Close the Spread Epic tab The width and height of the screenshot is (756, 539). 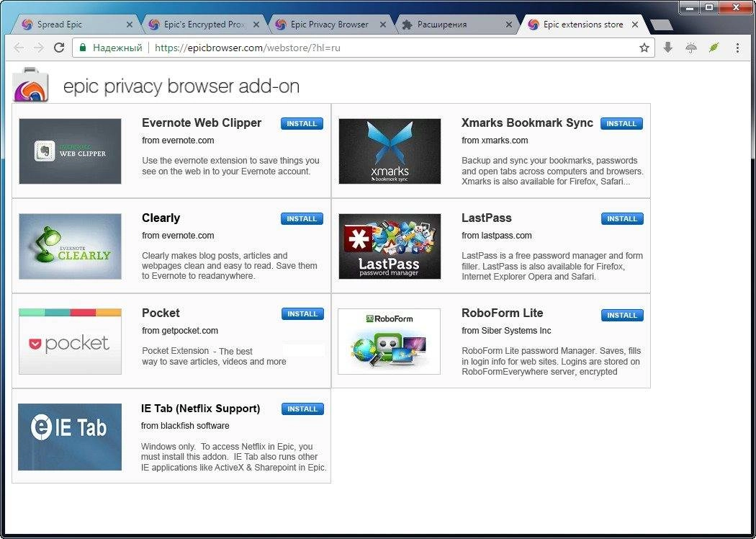[x=129, y=24]
